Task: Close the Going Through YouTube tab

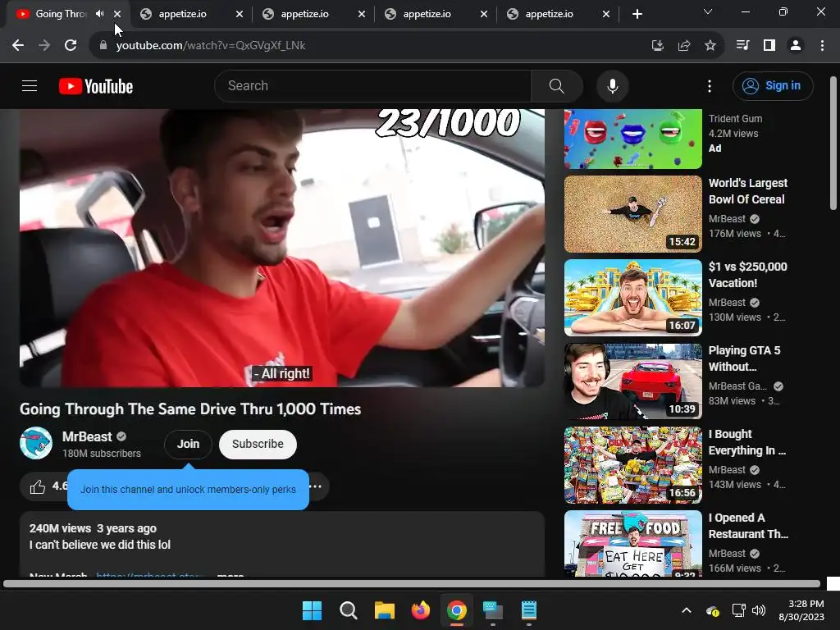Action: pos(117,14)
